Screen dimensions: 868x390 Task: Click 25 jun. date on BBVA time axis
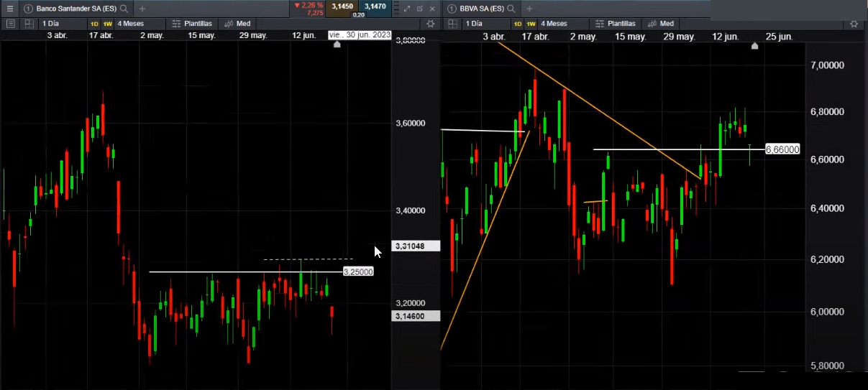tap(780, 36)
